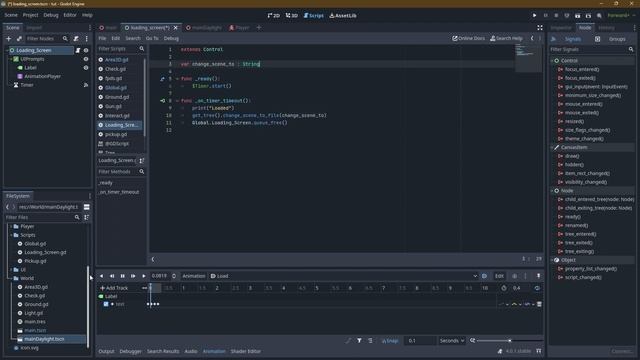
Task: Open the Project menu
Action: pos(30,15)
